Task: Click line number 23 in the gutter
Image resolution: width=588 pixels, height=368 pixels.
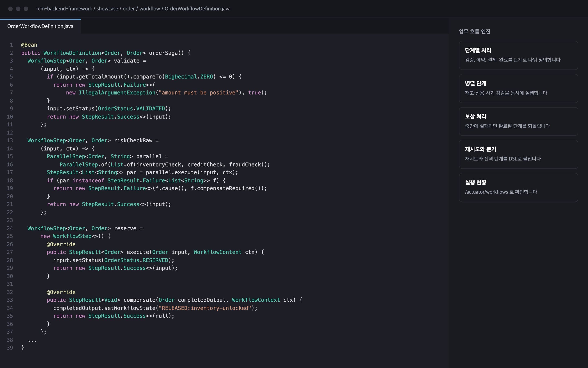Action: click(x=10, y=220)
